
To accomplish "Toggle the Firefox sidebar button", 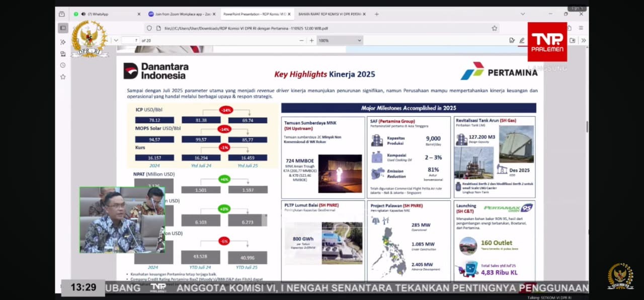I will pyautogui.click(x=63, y=28).
